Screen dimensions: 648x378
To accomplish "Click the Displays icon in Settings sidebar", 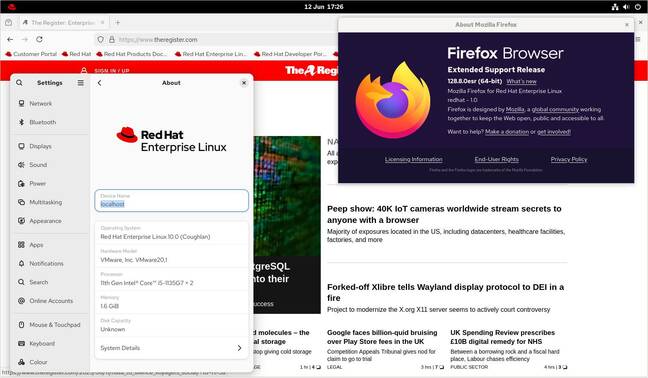I will pyautogui.click(x=21, y=146).
